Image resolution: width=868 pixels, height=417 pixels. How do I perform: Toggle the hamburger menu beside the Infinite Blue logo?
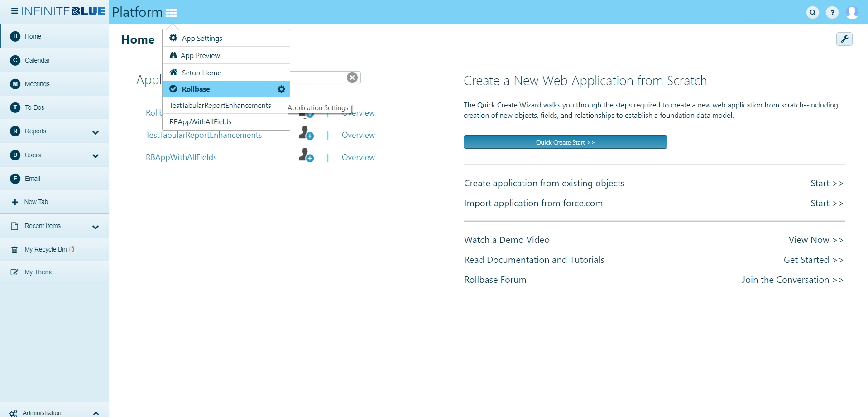(14, 11)
